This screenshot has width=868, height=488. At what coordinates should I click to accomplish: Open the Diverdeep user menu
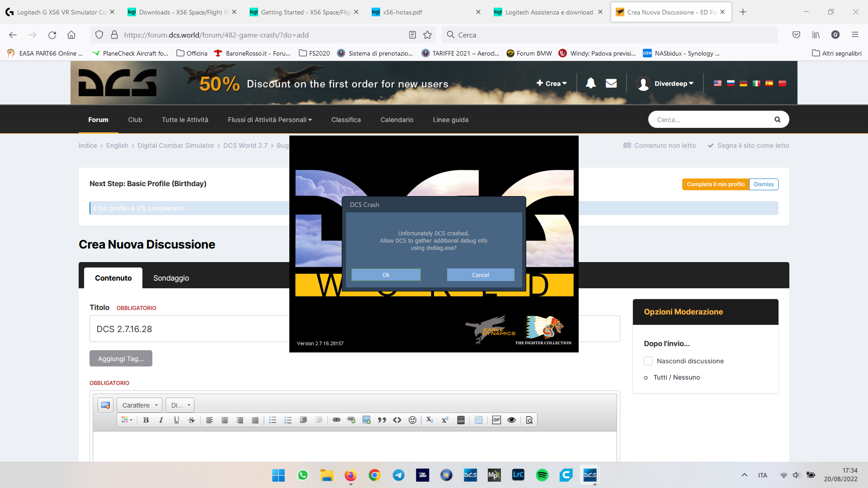coord(665,84)
